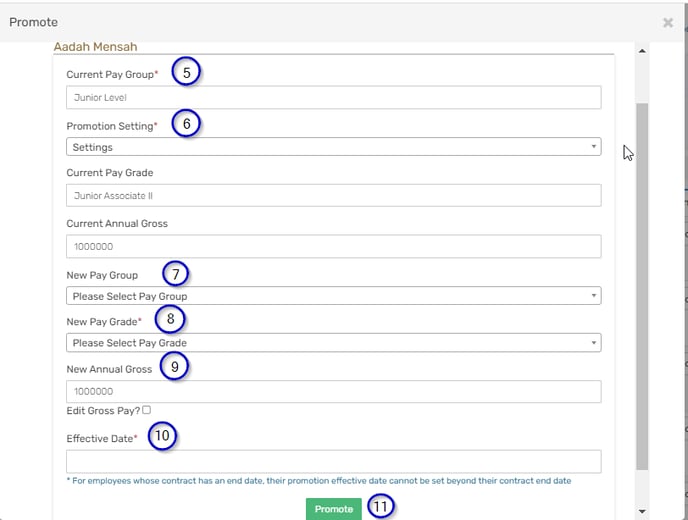Open the New Pay Grade dropdown
The image size is (688, 520).
click(x=333, y=343)
